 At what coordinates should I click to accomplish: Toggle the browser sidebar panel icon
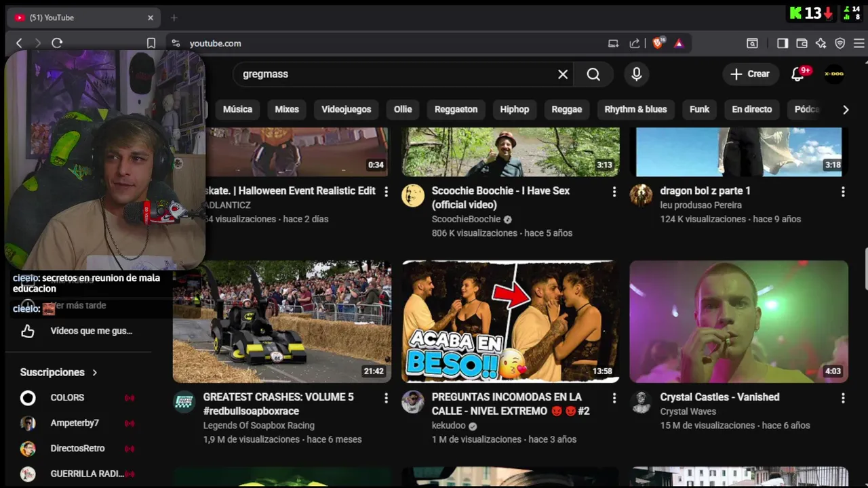[x=783, y=43]
